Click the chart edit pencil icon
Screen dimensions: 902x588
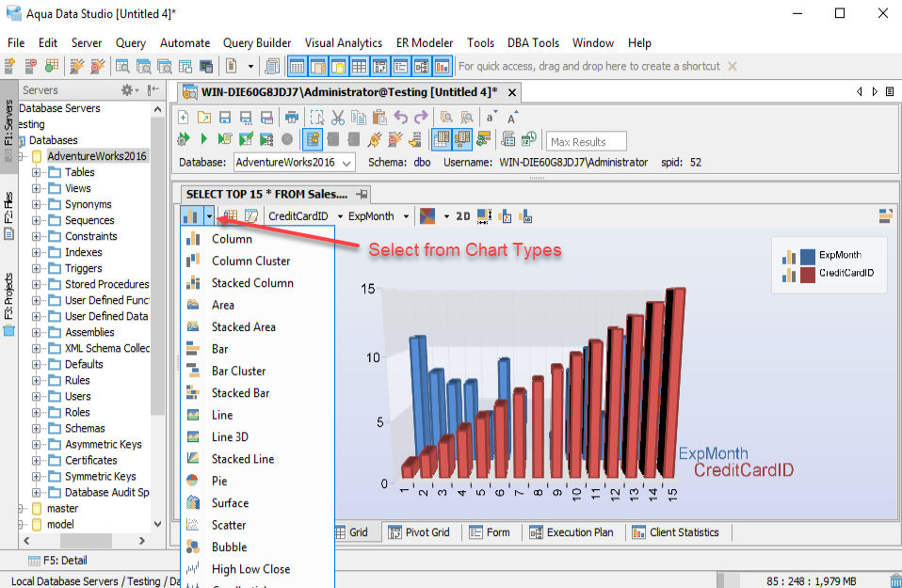coord(251,216)
